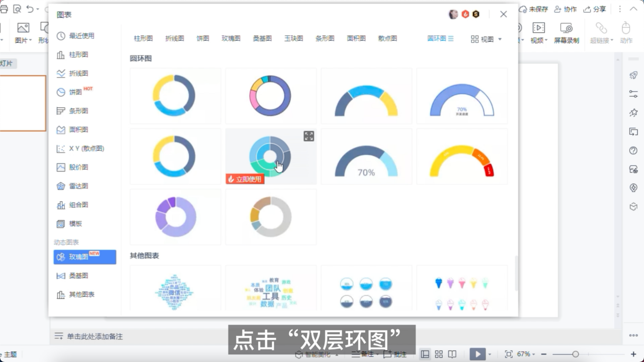Open the zoom 67% dropdown
This screenshot has width=644, height=362.
(x=526, y=354)
